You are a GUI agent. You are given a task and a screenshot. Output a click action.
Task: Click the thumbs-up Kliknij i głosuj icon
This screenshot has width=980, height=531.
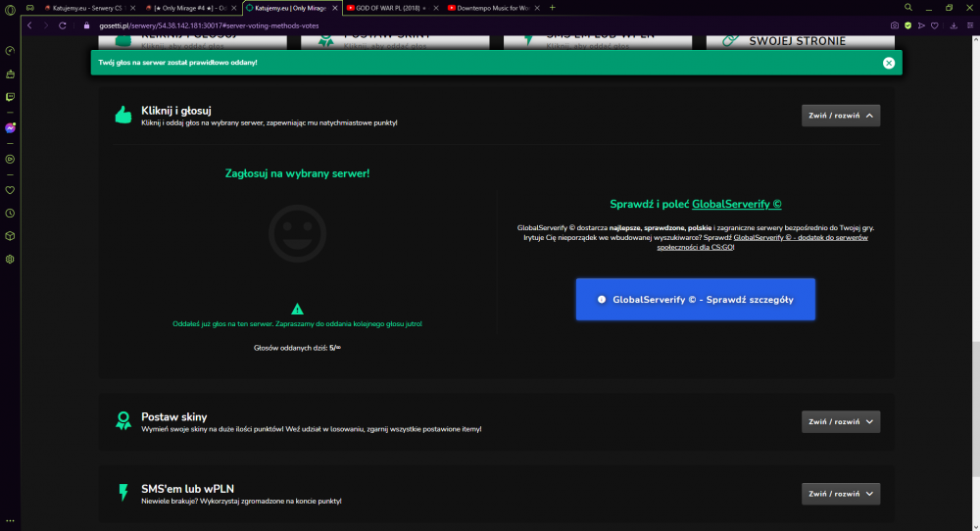(x=123, y=115)
